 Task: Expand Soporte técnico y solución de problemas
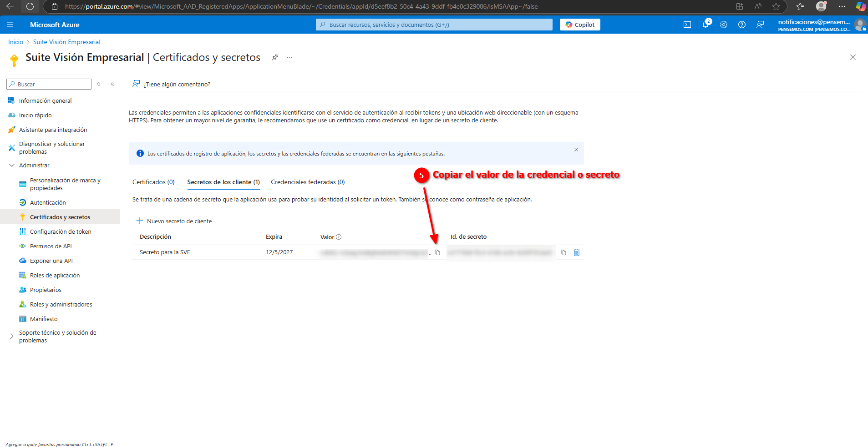click(x=12, y=337)
